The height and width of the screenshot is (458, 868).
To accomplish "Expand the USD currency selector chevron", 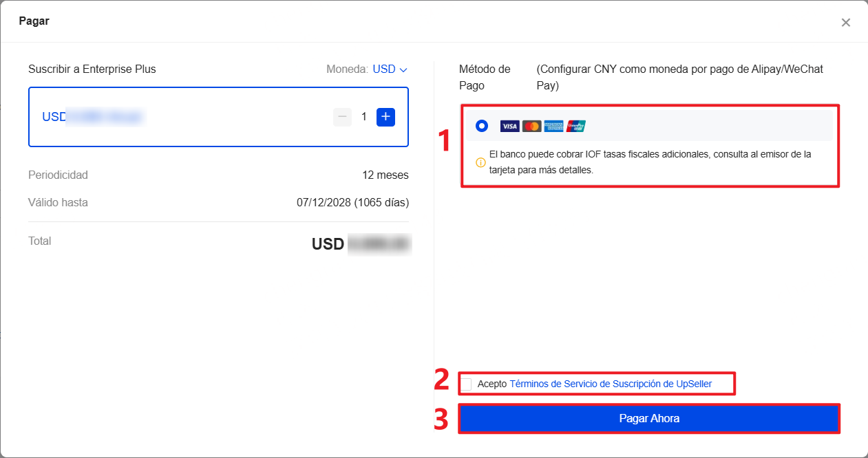I will [402, 69].
